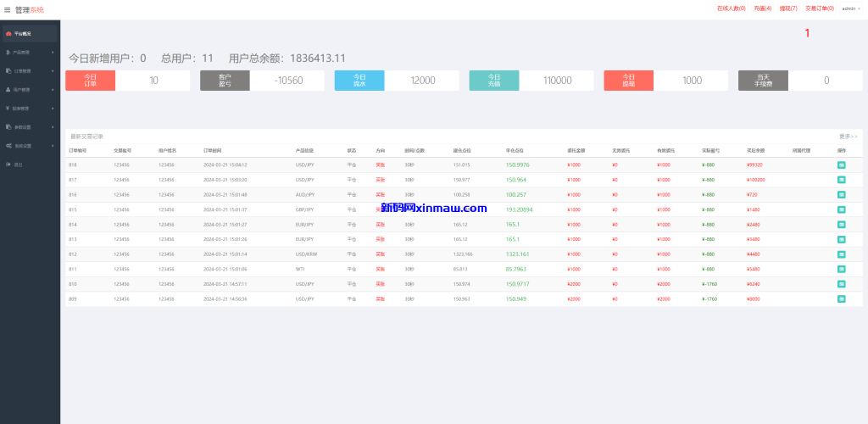Open action icon for order 814

[842, 224]
